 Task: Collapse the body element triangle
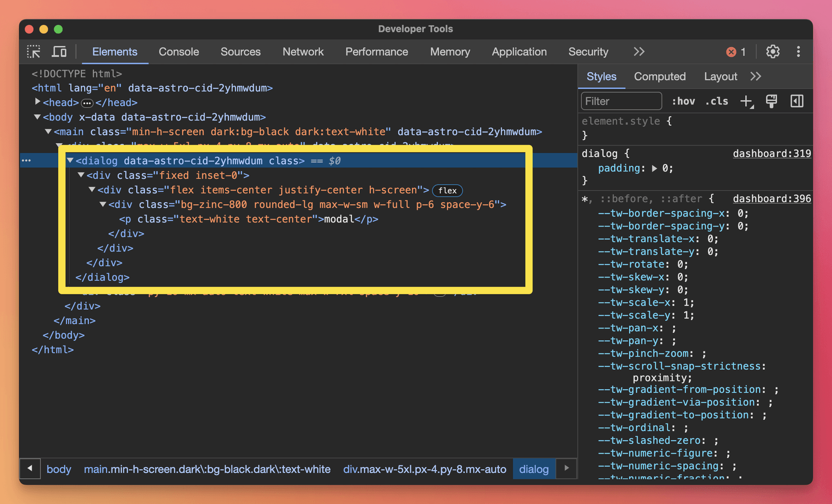[x=37, y=117]
